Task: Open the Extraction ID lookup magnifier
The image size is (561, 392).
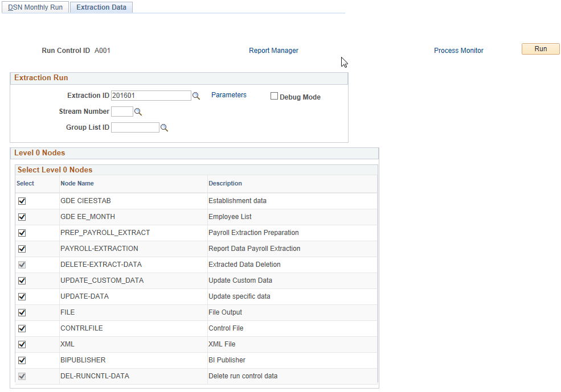Action: point(196,95)
